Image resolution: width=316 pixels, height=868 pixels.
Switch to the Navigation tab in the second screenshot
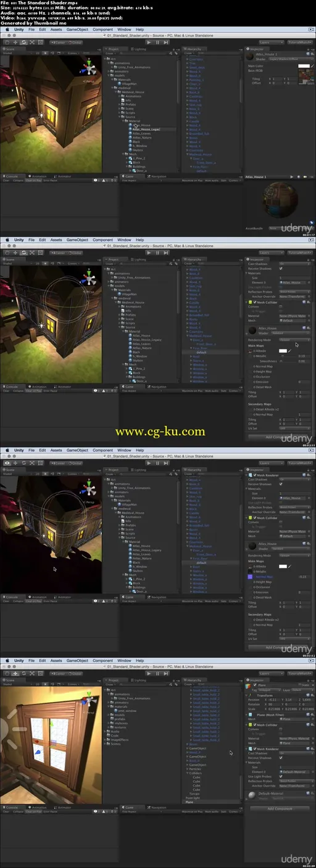[x=159, y=387]
